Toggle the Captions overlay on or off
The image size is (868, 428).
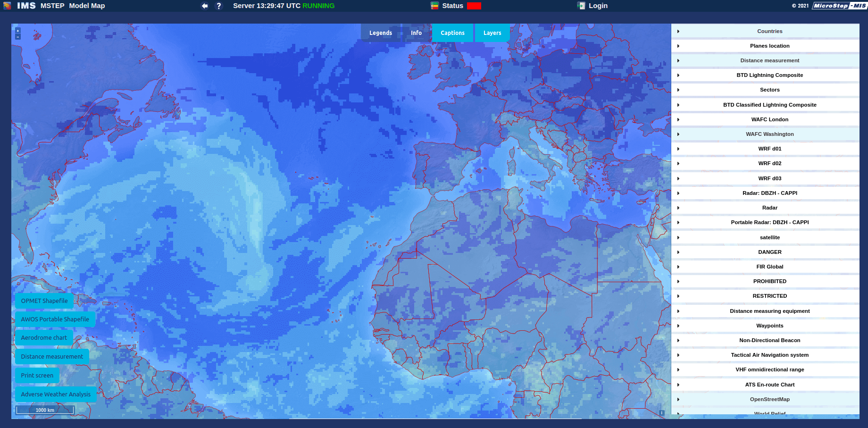point(452,33)
